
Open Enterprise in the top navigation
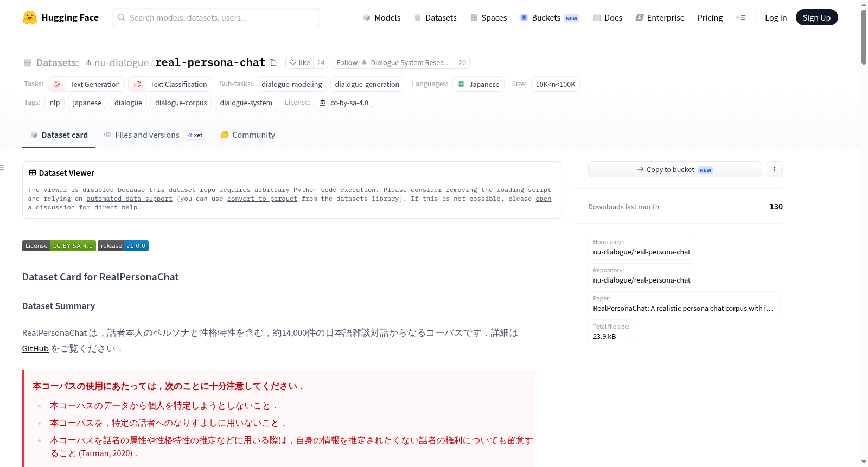coord(660,17)
